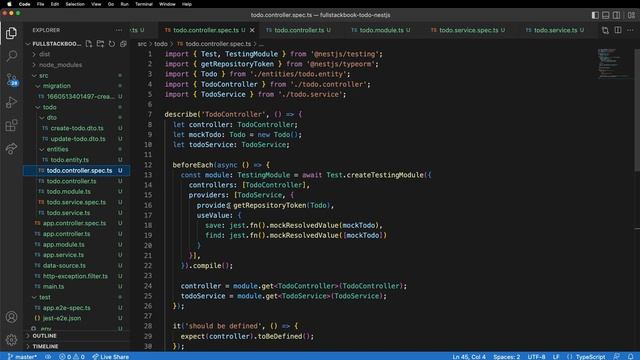
Task: Expand the node_modules folder
Action: (x=77, y=65)
